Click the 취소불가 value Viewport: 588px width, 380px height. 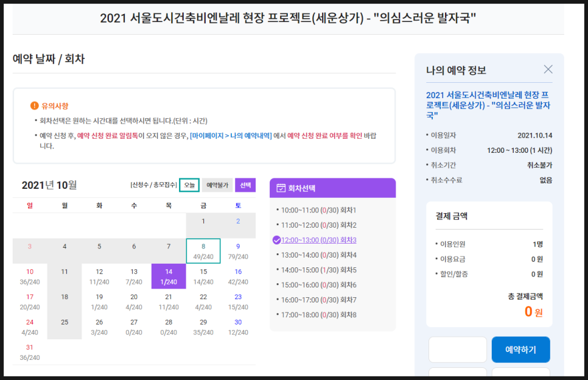(540, 165)
